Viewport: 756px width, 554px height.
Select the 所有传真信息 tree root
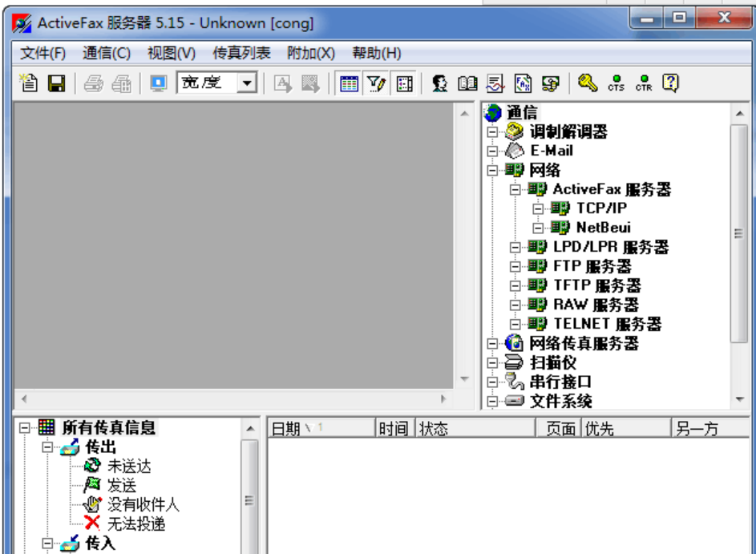(x=108, y=427)
